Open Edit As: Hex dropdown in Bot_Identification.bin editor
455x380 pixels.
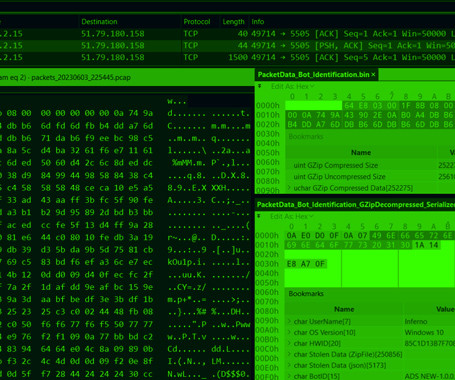[293, 86]
